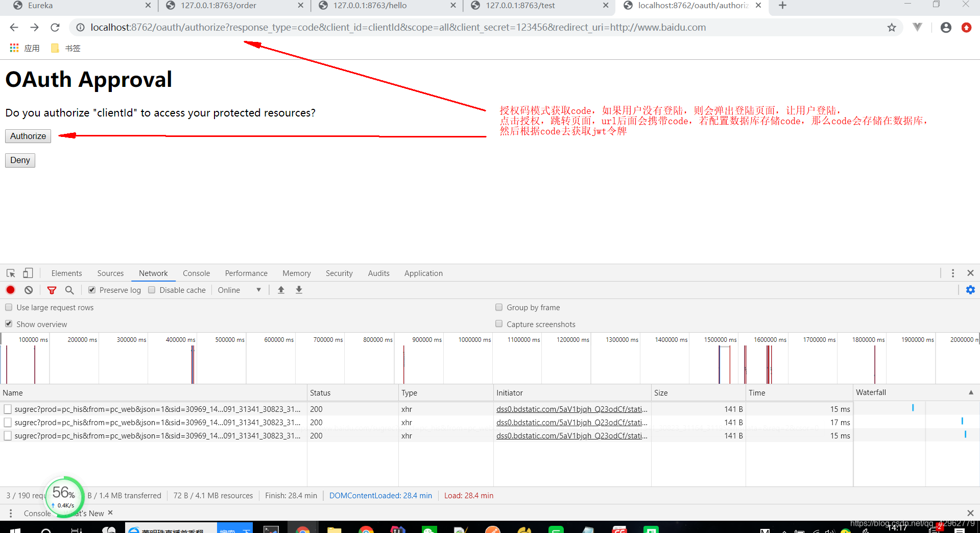Open initiator link of first sugrec row
This screenshot has width=980, height=533.
(x=572, y=409)
